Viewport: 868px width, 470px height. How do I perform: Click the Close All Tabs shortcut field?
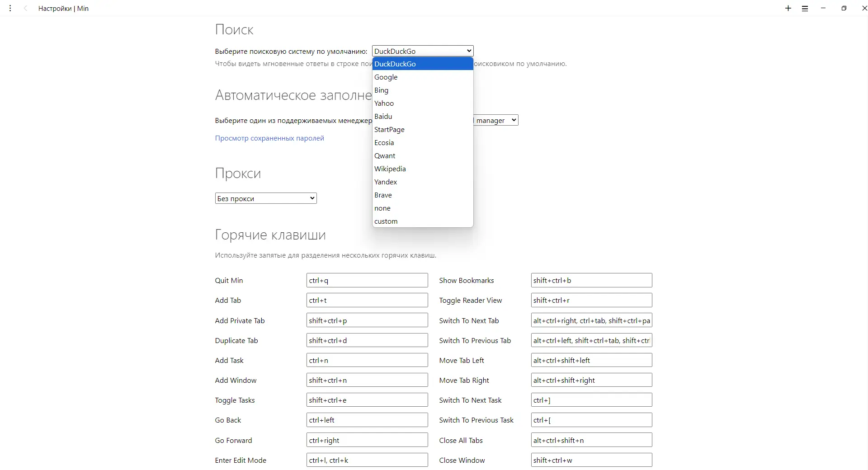[x=591, y=440]
